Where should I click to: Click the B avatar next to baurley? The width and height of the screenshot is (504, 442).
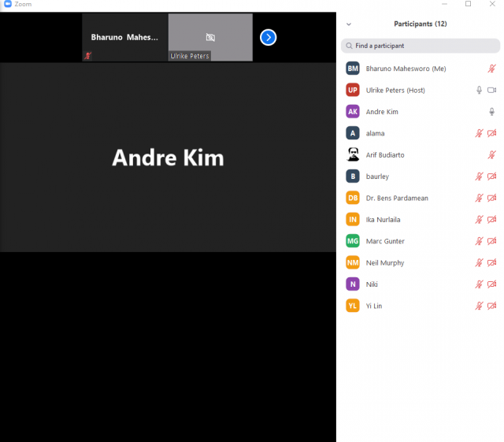[x=353, y=176]
